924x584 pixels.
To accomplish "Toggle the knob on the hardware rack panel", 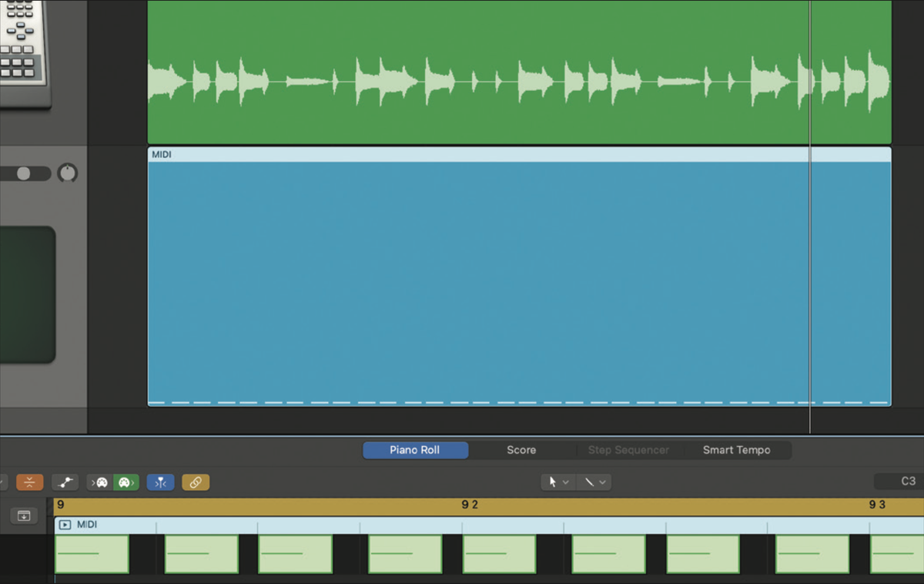I will pyautogui.click(x=68, y=173).
